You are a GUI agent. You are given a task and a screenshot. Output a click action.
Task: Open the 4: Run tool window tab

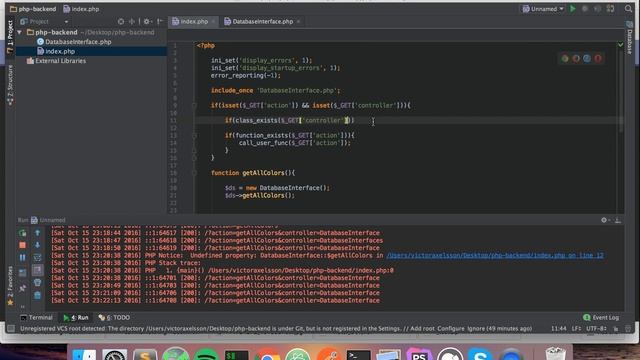tap(76, 317)
